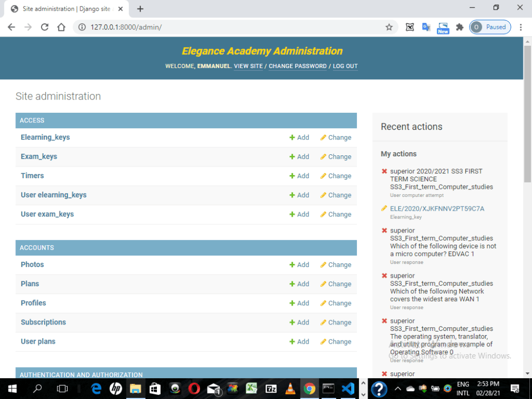Click the green Add icon beside Elearning_keys
Viewport: 532px width, 399px height.
[292, 137]
